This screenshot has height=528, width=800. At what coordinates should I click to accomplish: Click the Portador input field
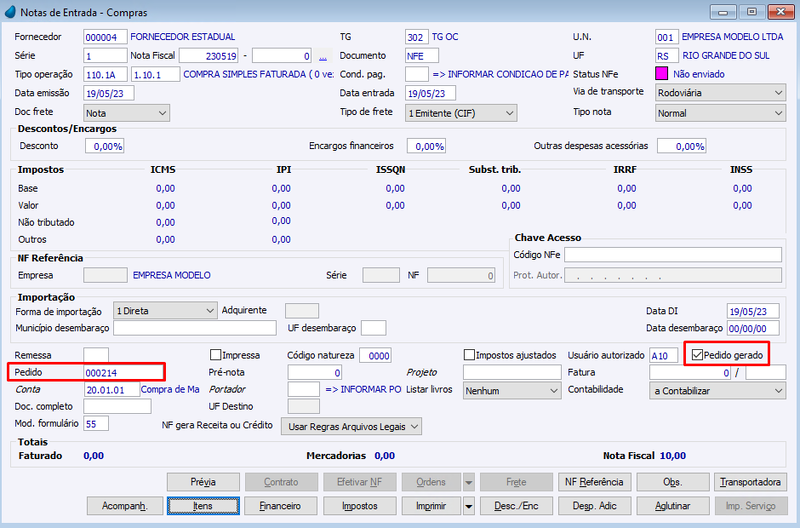(304, 389)
